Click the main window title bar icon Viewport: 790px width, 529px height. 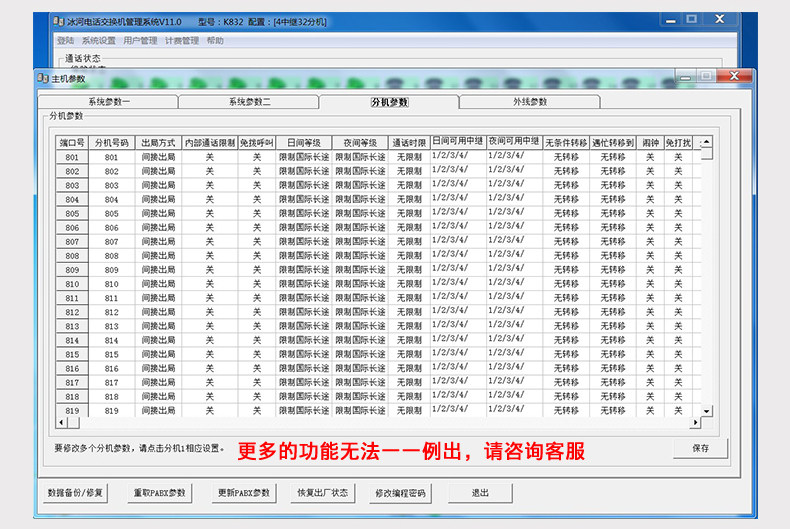tap(59, 22)
